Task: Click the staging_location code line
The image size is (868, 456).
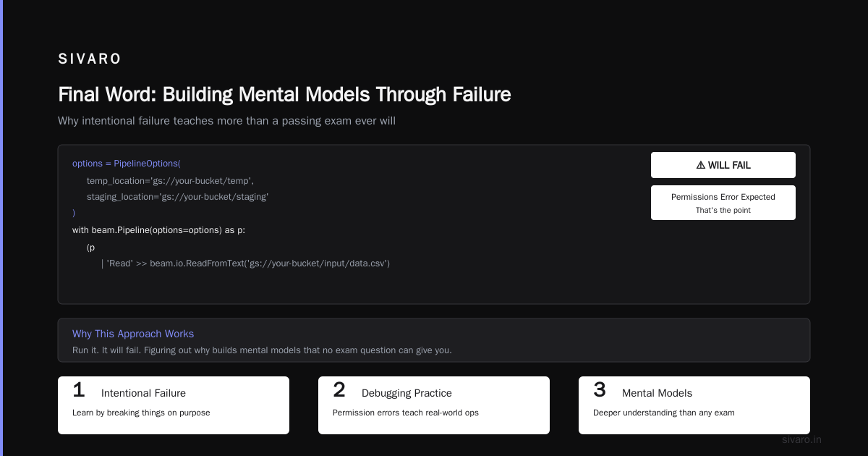Action: point(178,197)
